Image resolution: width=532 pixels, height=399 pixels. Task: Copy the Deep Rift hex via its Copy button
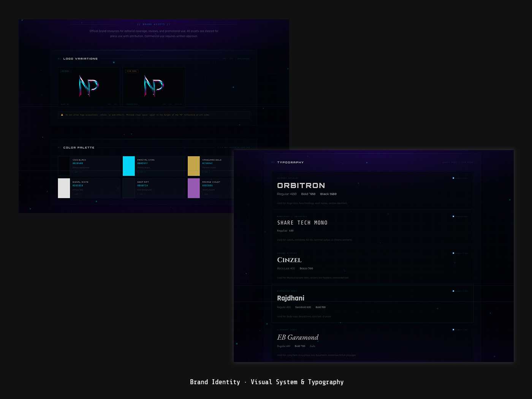tap(141, 194)
